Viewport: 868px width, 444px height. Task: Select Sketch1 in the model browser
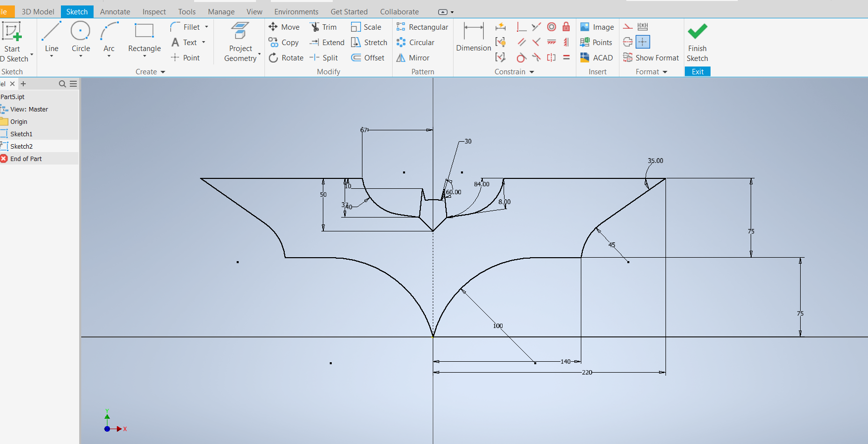pos(21,134)
